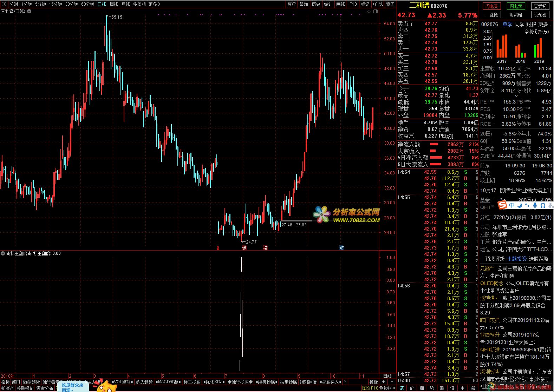Toggle the side panel layout icon
The height and width of the screenshot is (392, 554).
pos(376,12)
